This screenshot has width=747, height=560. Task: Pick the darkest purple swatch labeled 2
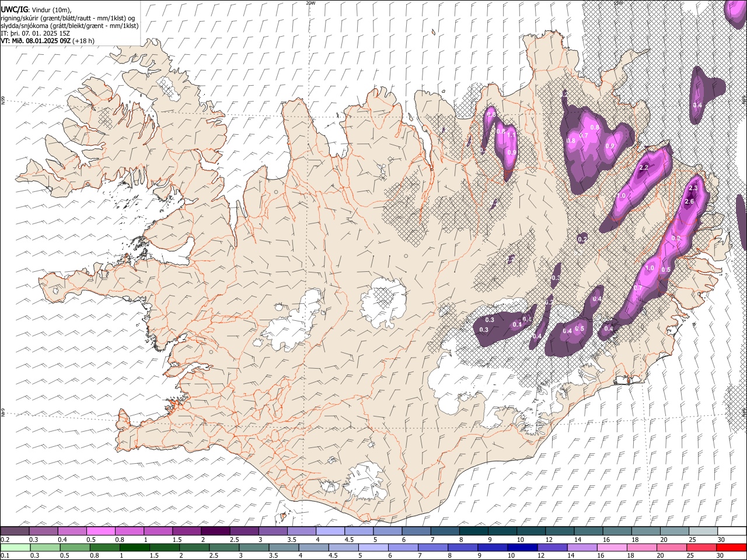(215, 531)
